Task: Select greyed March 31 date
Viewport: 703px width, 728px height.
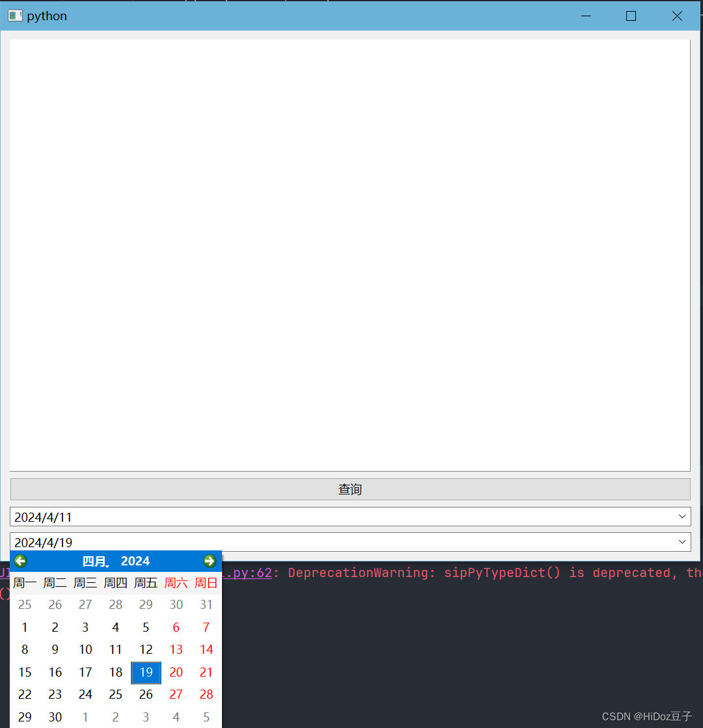Action: click(206, 604)
